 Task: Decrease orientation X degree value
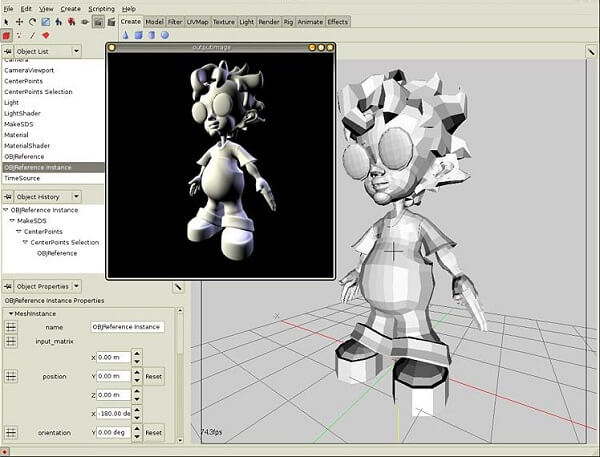[137, 418]
